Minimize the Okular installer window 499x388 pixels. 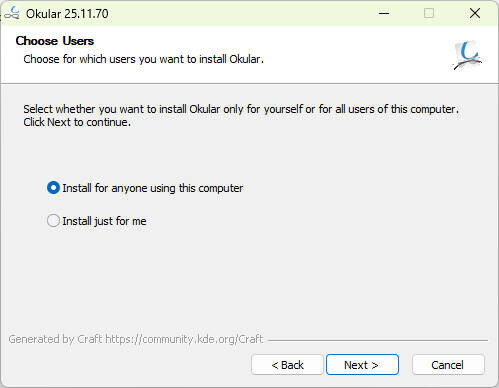(384, 13)
